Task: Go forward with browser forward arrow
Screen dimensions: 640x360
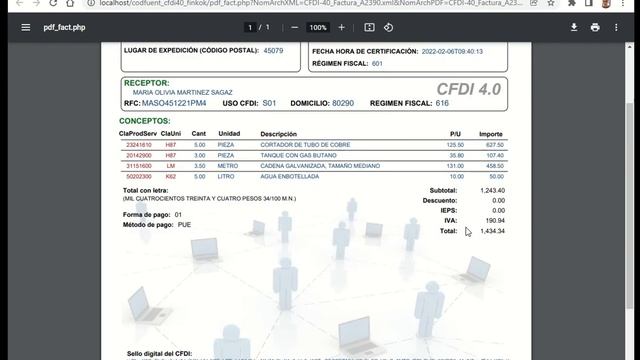Action: [36, 3]
